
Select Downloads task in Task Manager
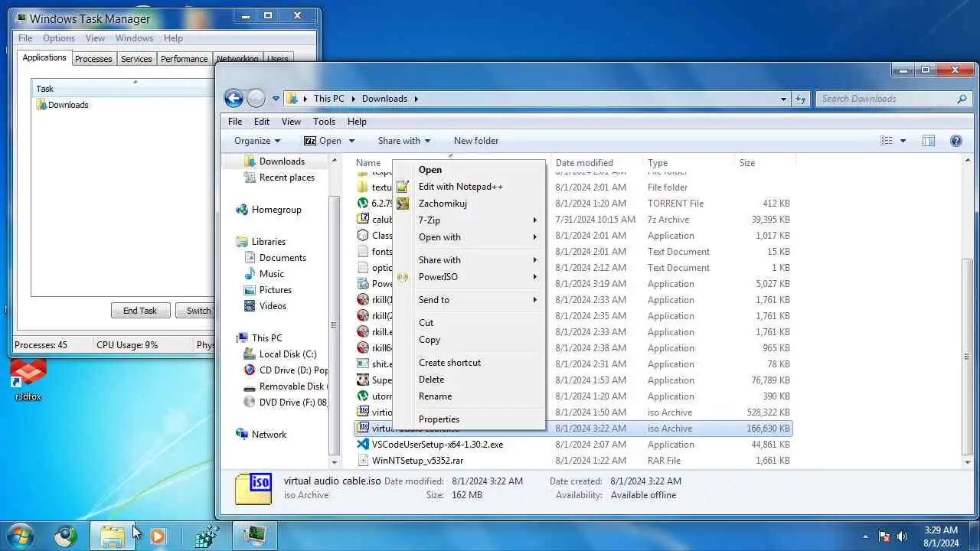coord(62,105)
